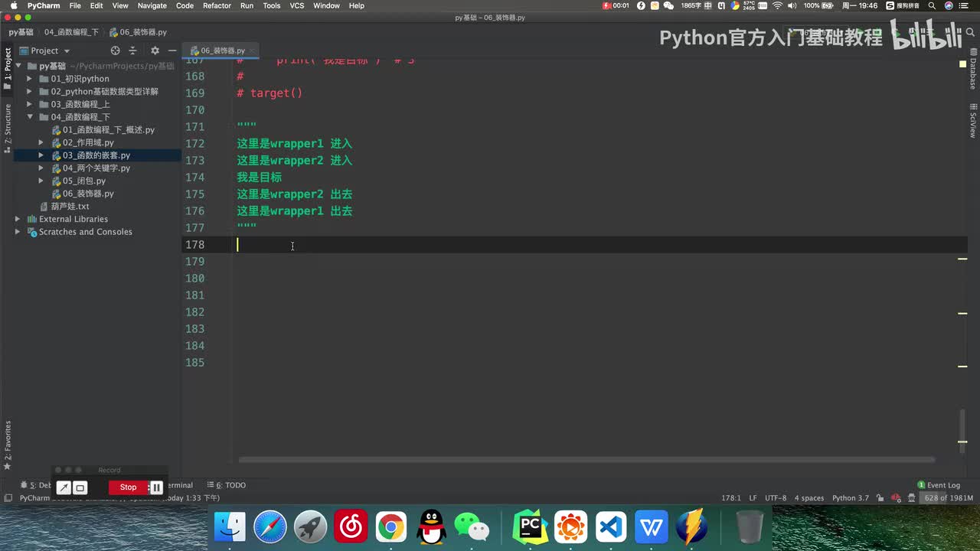Open the Code menu

point(185,5)
